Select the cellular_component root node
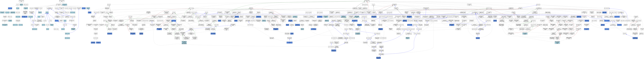644x59 pixels. tap(62, 1)
